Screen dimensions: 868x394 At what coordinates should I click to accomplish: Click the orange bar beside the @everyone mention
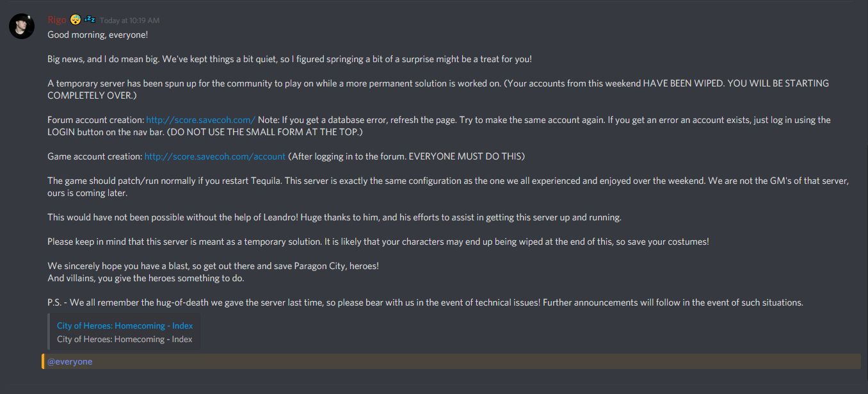44,361
